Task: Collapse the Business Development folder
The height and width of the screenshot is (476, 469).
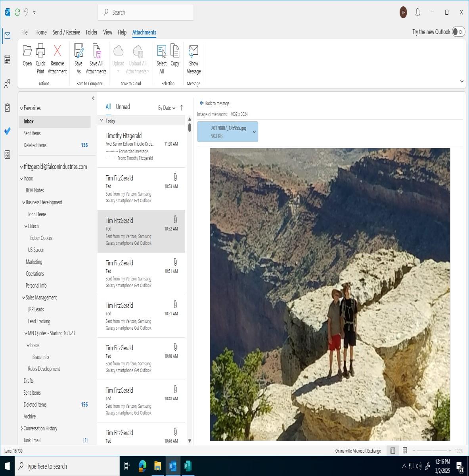Action: (x=24, y=202)
